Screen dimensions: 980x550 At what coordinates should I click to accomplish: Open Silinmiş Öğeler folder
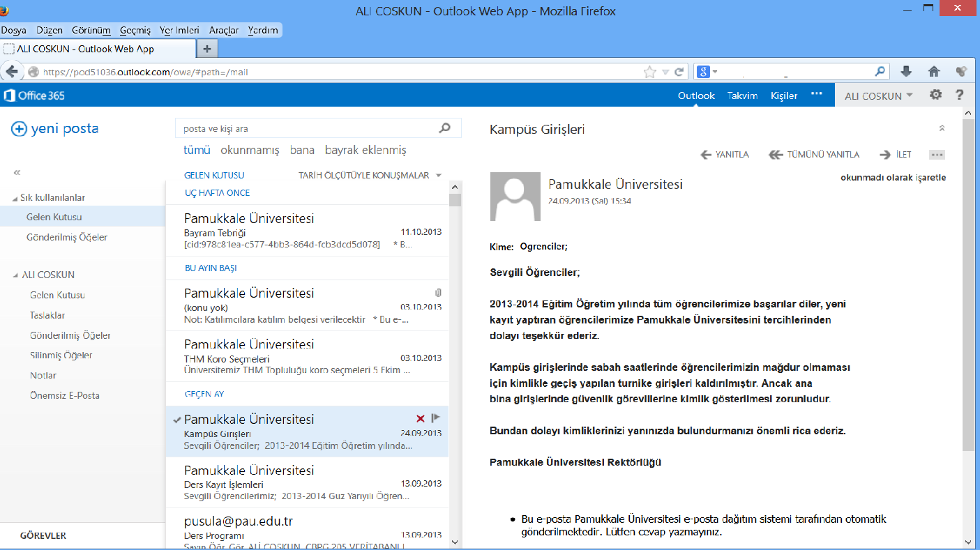click(61, 355)
